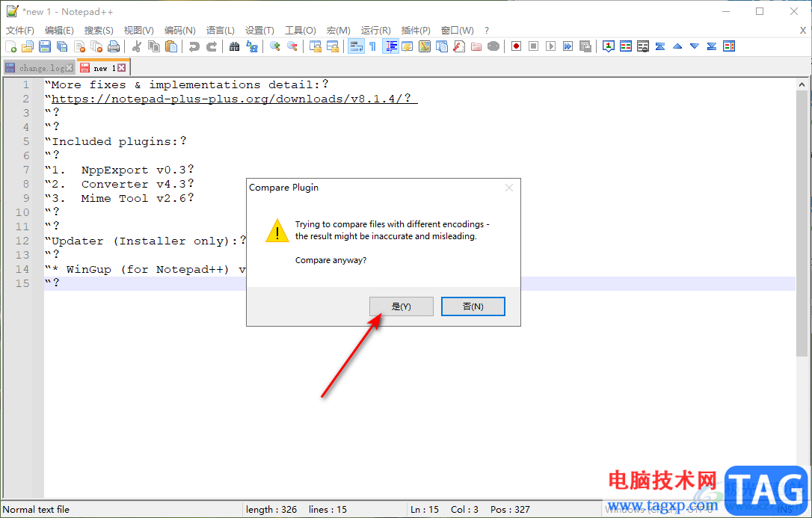Open the 设置(T) menu
Viewport: 812px width, 518px height.
tap(259, 31)
